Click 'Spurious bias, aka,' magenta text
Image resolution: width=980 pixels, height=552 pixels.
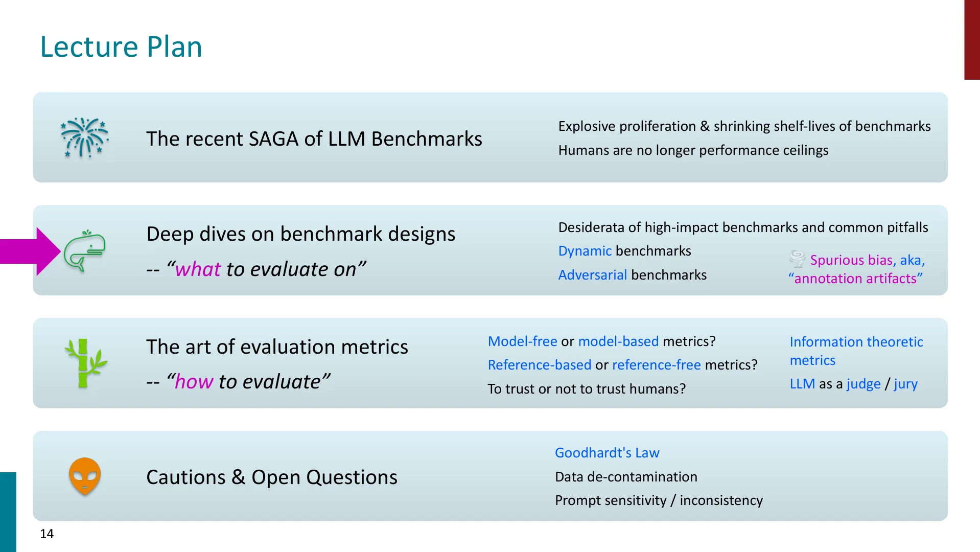pyautogui.click(x=868, y=260)
